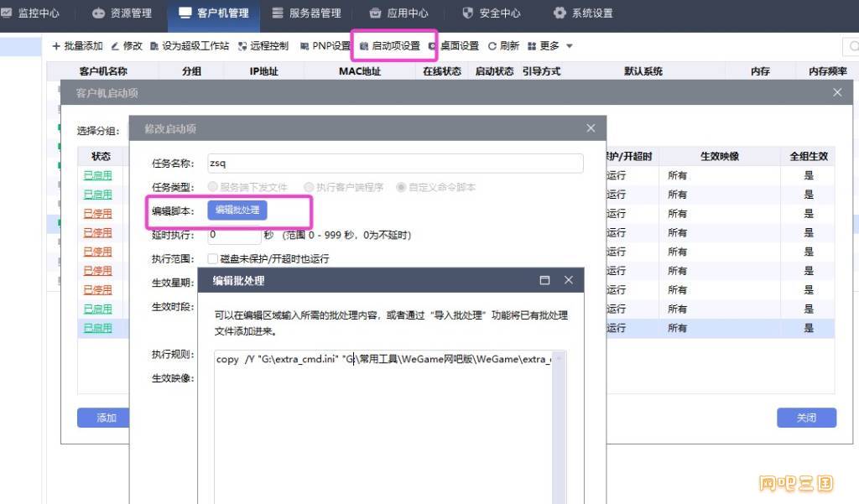Click the 修改 pencil toolbar button

tap(127, 46)
